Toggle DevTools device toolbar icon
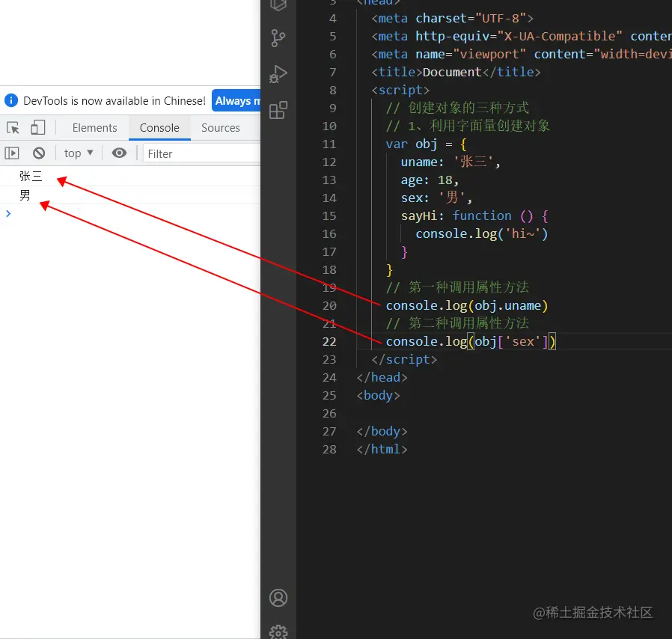Screen dimensions: 672x639 click(37, 127)
